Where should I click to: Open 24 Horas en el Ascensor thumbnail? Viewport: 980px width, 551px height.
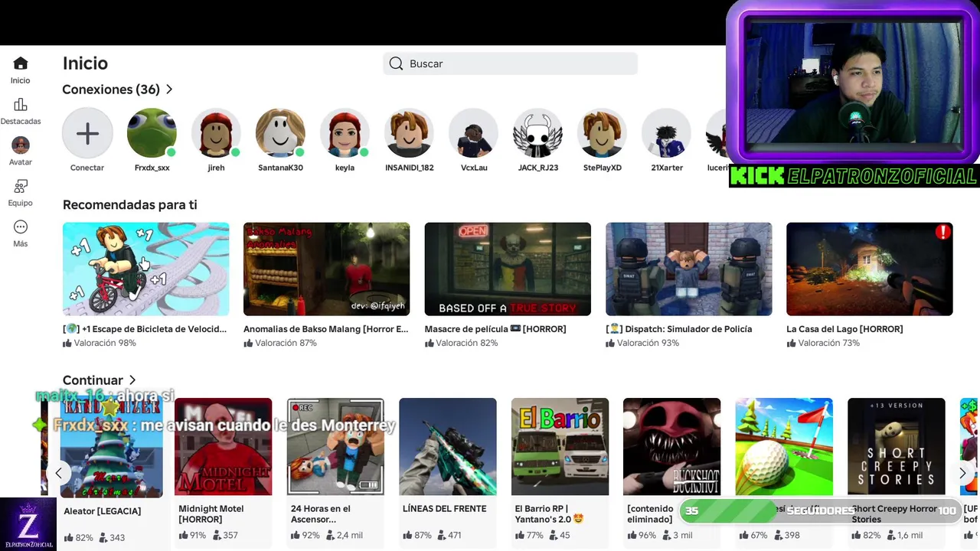(335, 446)
